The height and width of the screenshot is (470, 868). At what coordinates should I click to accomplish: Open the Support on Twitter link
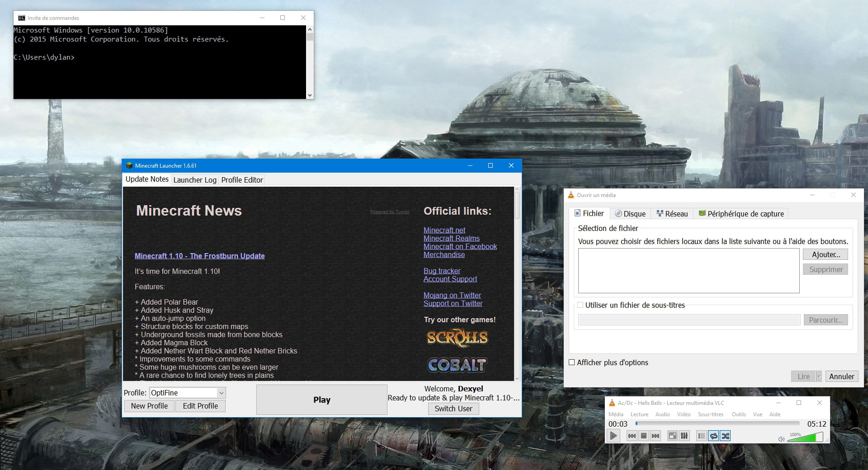click(x=453, y=303)
